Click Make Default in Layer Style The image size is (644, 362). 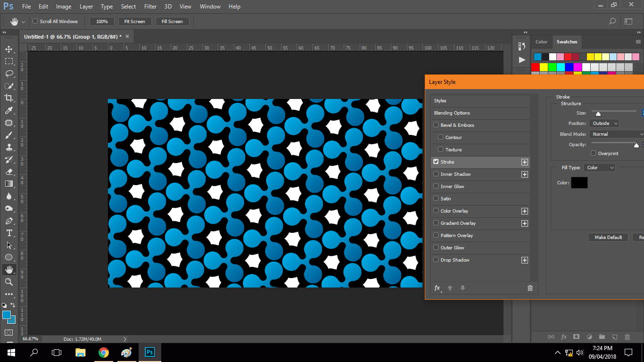608,237
